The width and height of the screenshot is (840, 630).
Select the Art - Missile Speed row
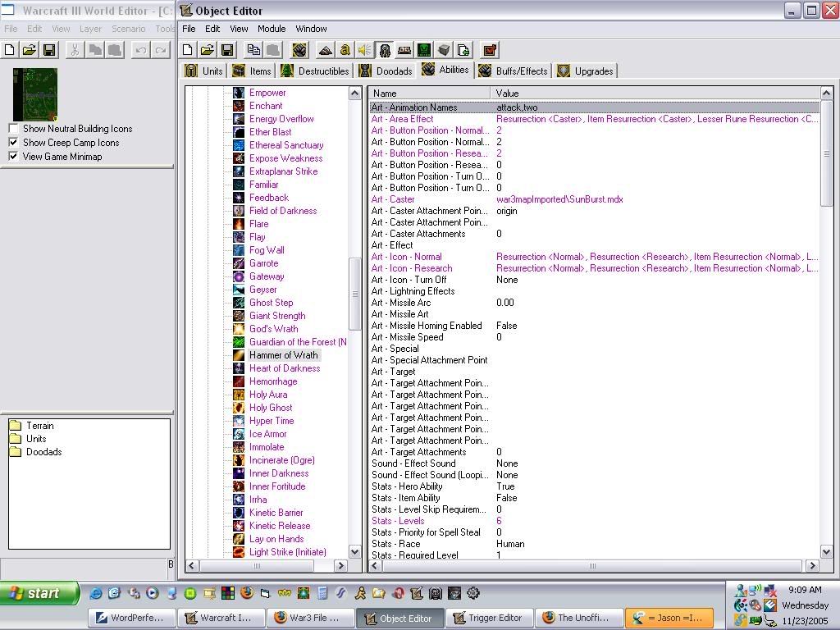pos(594,337)
